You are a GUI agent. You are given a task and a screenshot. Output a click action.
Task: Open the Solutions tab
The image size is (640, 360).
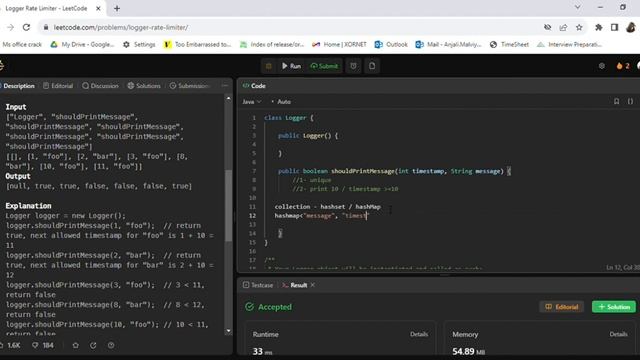click(144, 86)
